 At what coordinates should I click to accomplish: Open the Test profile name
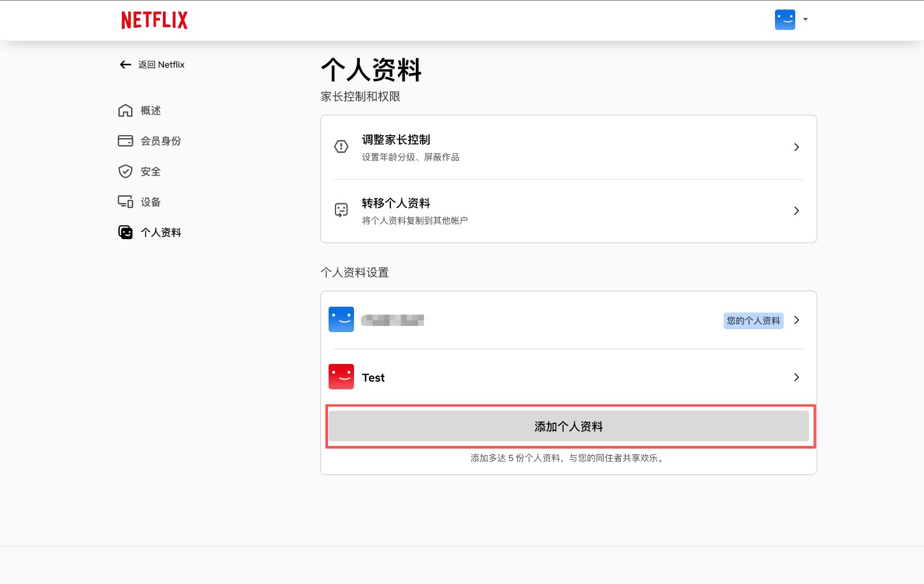pos(373,378)
